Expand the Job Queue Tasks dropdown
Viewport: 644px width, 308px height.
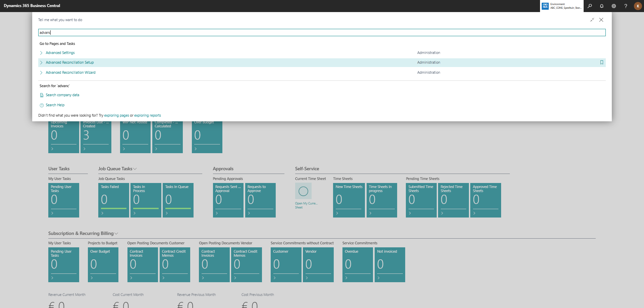pos(135,169)
